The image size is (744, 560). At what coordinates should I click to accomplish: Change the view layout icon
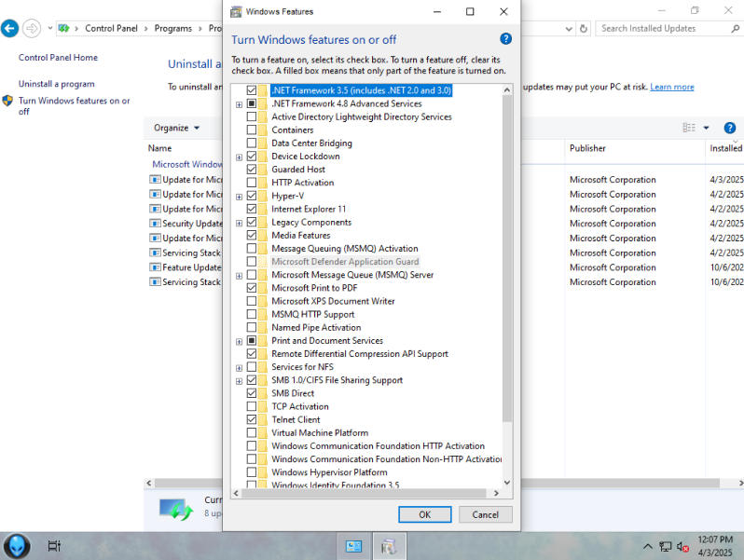689,128
